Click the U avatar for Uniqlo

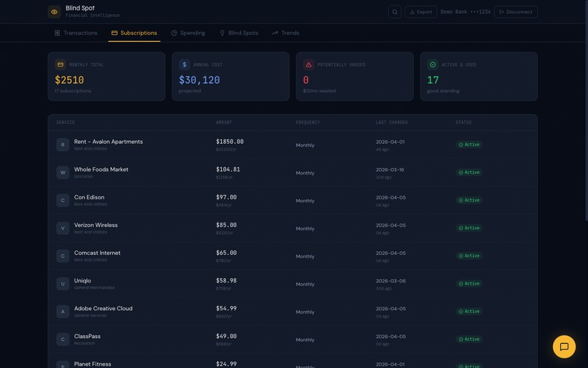pyautogui.click(x=63, y=283)
